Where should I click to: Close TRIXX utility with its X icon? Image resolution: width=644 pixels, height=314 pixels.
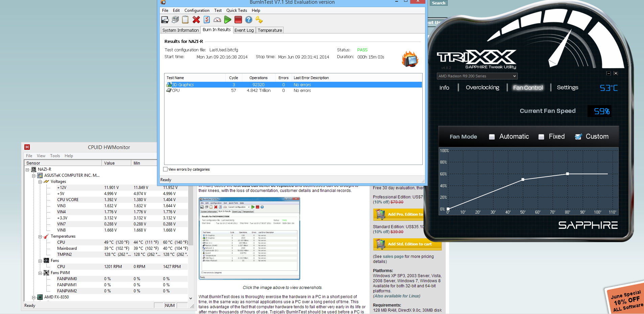616,73
